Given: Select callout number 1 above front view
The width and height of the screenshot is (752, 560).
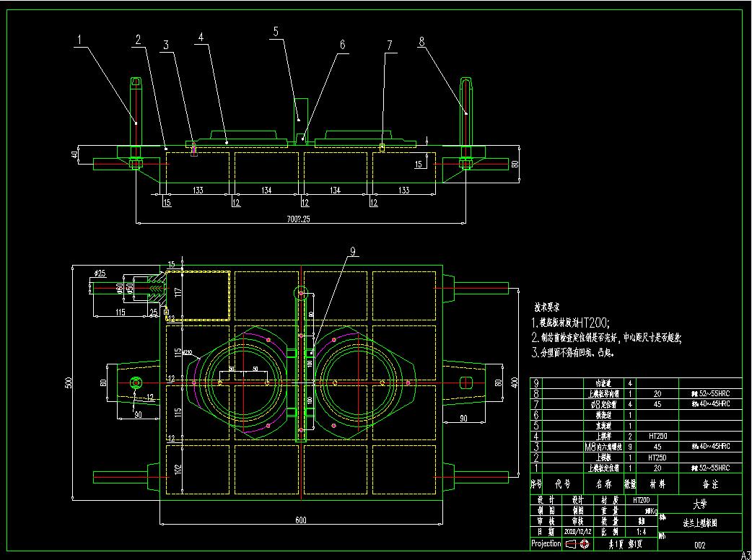Looking at the screenshot, I should point(79,40).
